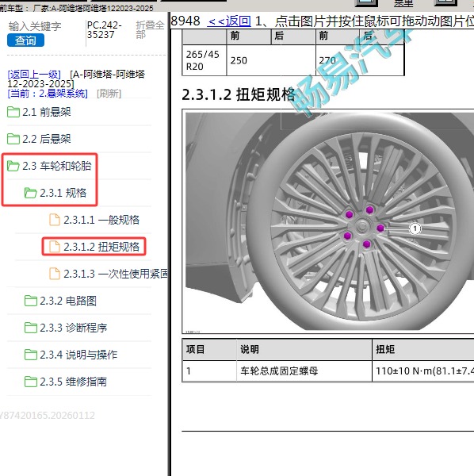Open the 2.2 后悬架 folder
This screenshot has width=474, height=476.
tap(47, 139)
